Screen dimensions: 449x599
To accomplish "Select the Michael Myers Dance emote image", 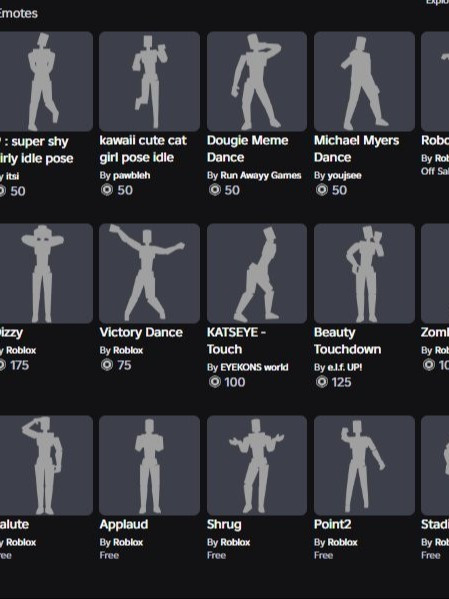I will point(364,81).
